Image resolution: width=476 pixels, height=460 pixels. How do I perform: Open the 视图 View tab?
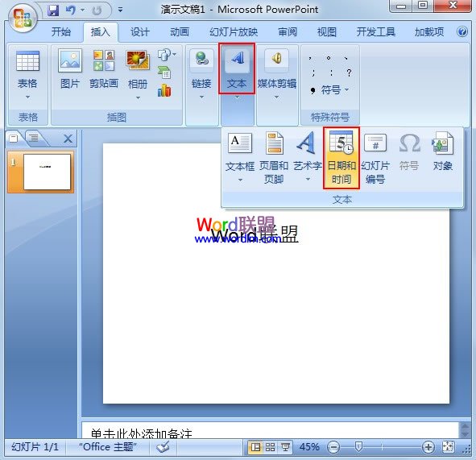pos(327,31)
